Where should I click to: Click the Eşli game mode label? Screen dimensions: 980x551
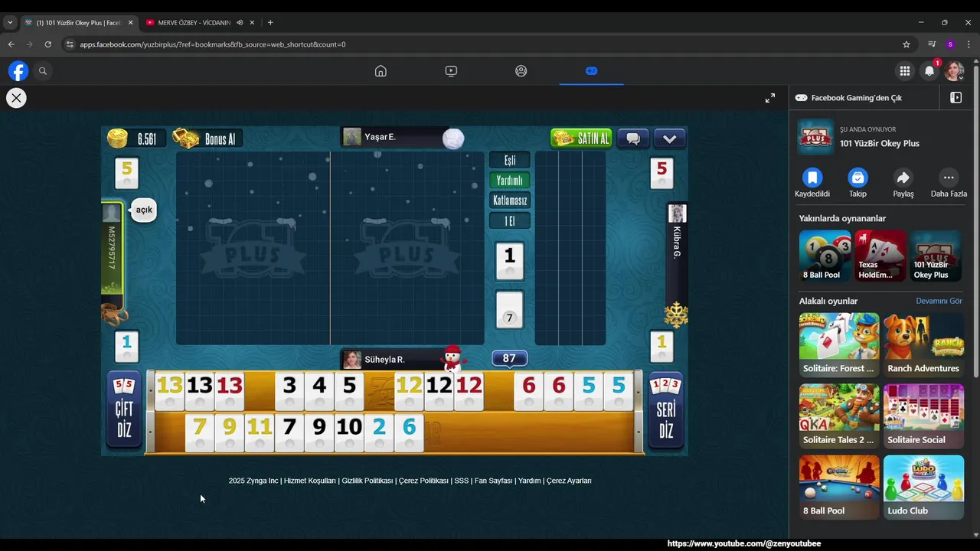point(509,161)
